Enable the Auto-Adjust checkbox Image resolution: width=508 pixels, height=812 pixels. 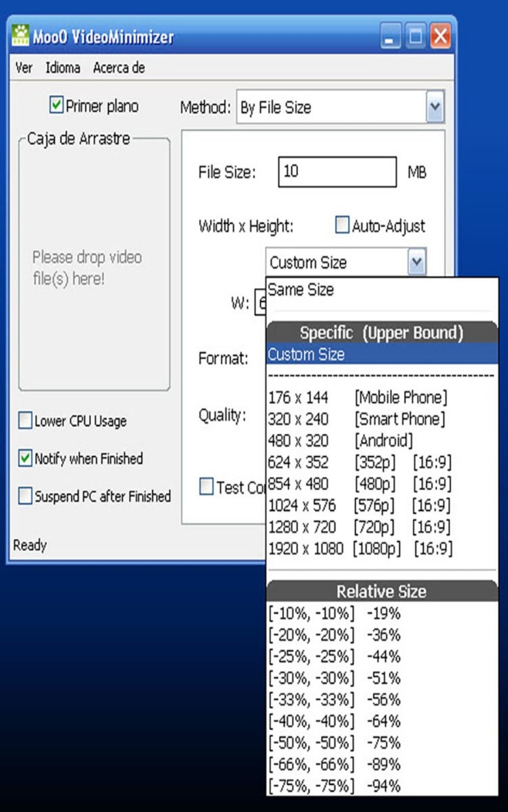click(342, 225)
